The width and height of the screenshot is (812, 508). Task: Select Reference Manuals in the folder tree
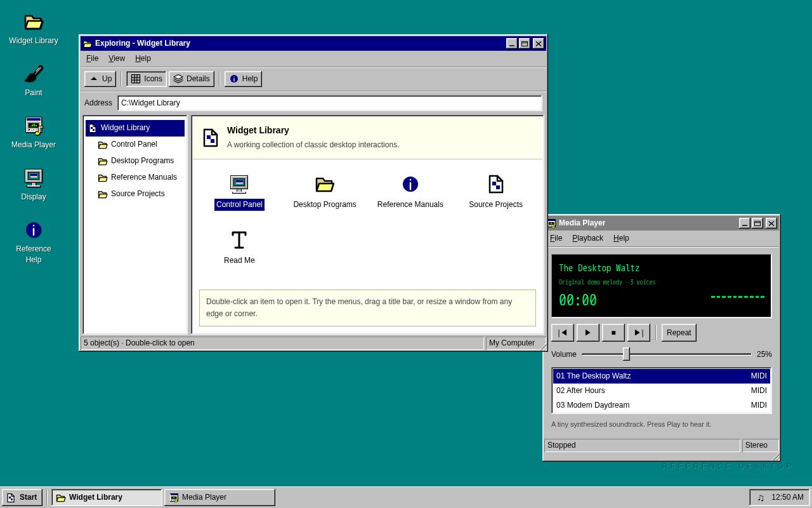point(135,177)
